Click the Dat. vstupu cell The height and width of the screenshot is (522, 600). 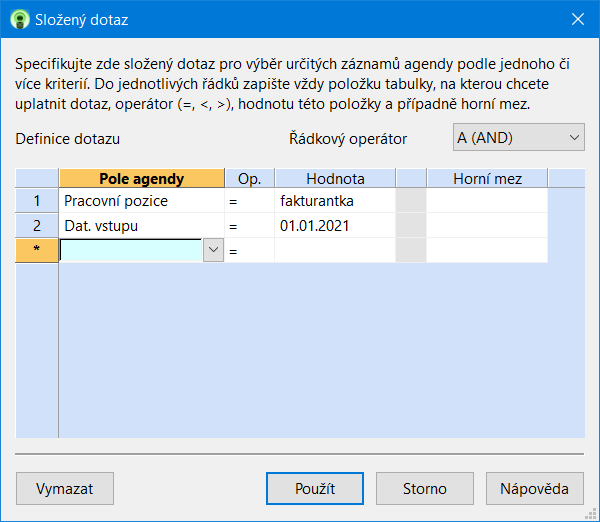click(142, 225)
